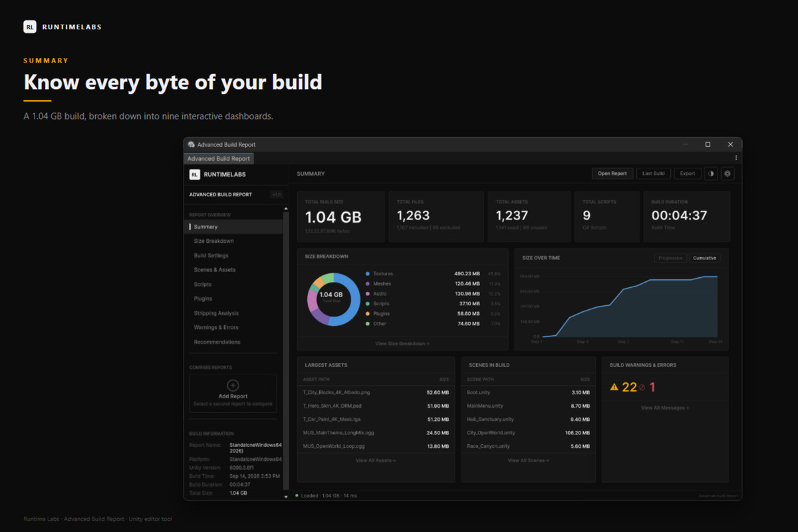Click the green Other legend swatch
Image resolution: width=798 pixels, height=532 pixels.
368,324
